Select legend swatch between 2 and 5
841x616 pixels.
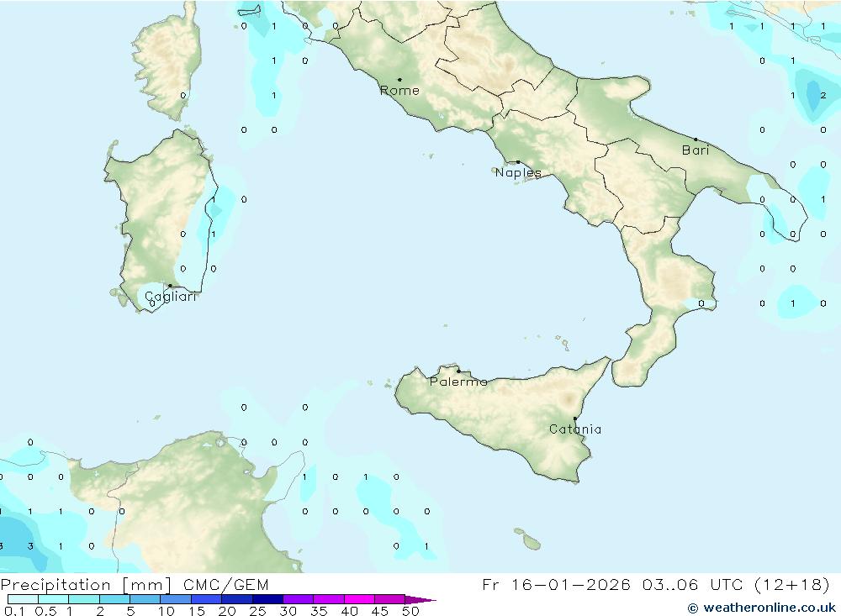tap(114, 599)
